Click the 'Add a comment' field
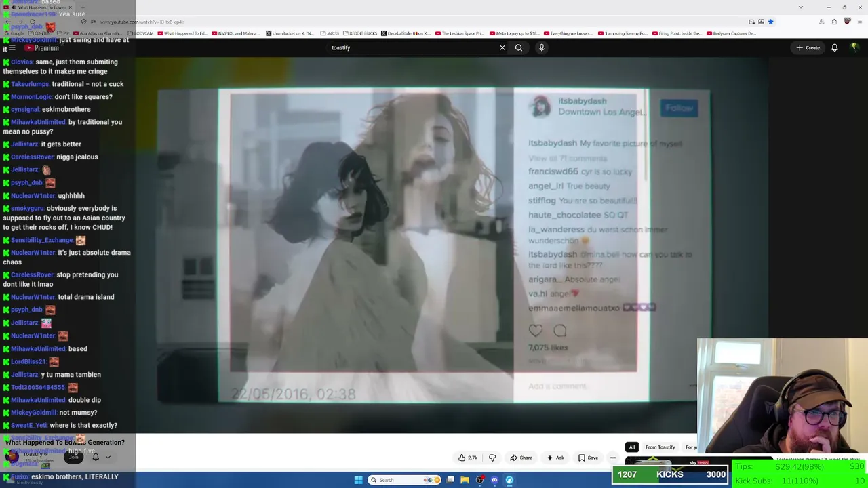Image resolution: width=868 pixels, height=488 pixels. click(x=557, y=386)
